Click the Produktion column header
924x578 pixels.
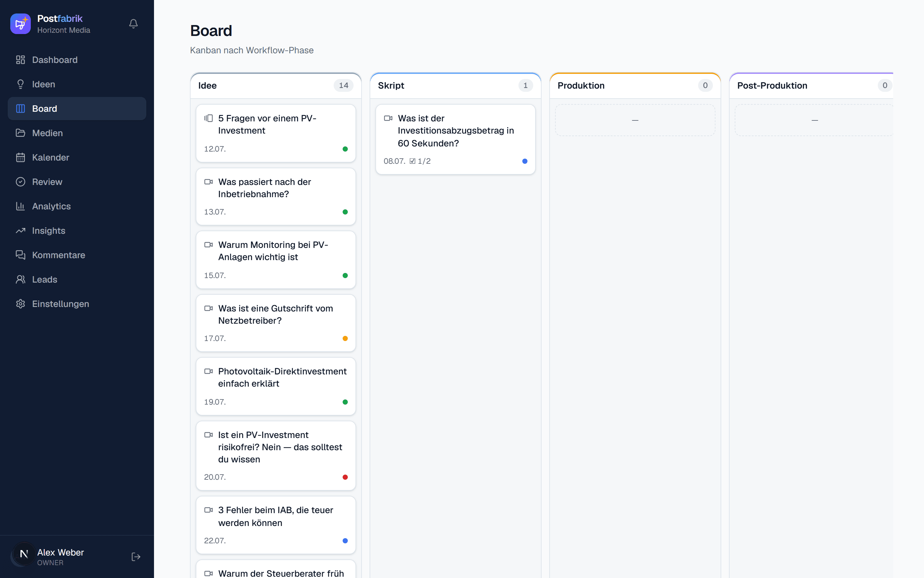pyautogui.click(x=635, y=86)
